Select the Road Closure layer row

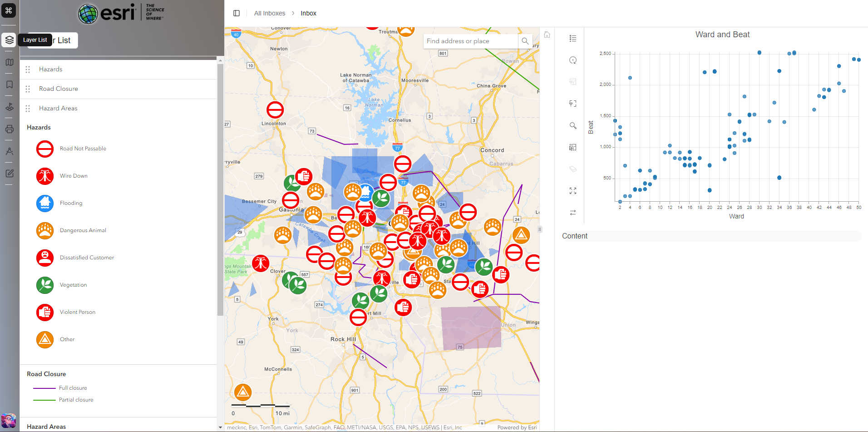(x=118, y=89)
